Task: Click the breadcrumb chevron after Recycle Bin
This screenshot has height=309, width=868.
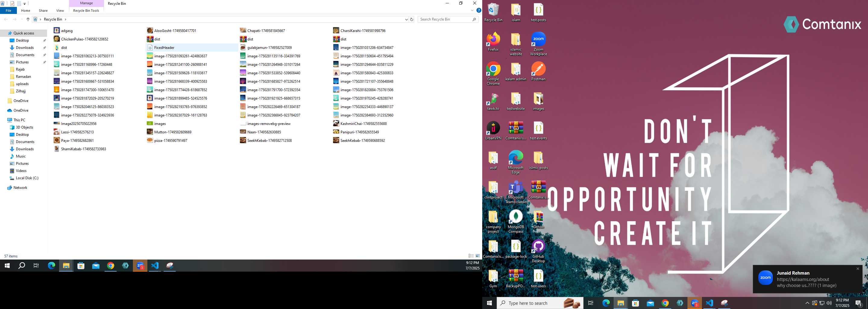Action: pyautogui.click(x=65, y=19)
